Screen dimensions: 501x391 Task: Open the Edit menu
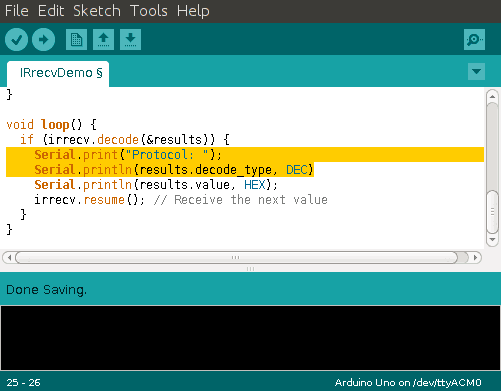(x=51, y=11)
